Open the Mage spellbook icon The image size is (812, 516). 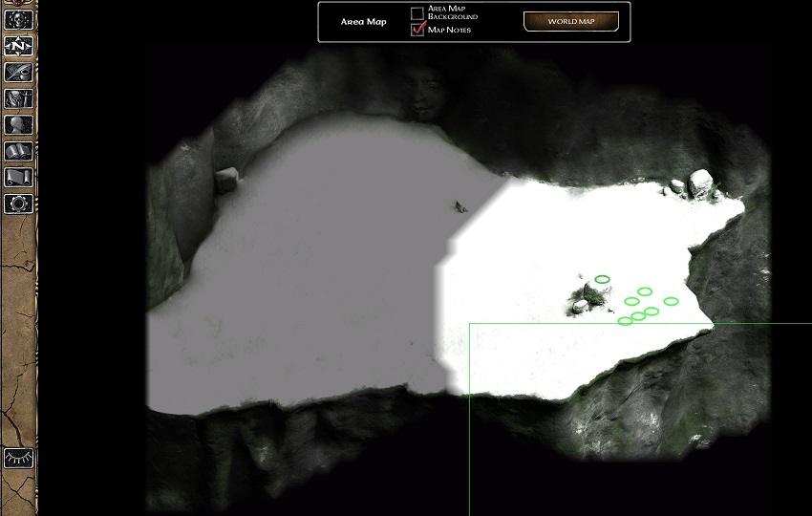coord(19,151)
